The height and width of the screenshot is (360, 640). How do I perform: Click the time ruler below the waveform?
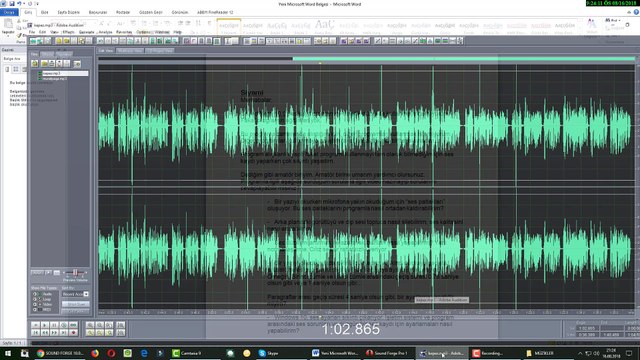367,312
